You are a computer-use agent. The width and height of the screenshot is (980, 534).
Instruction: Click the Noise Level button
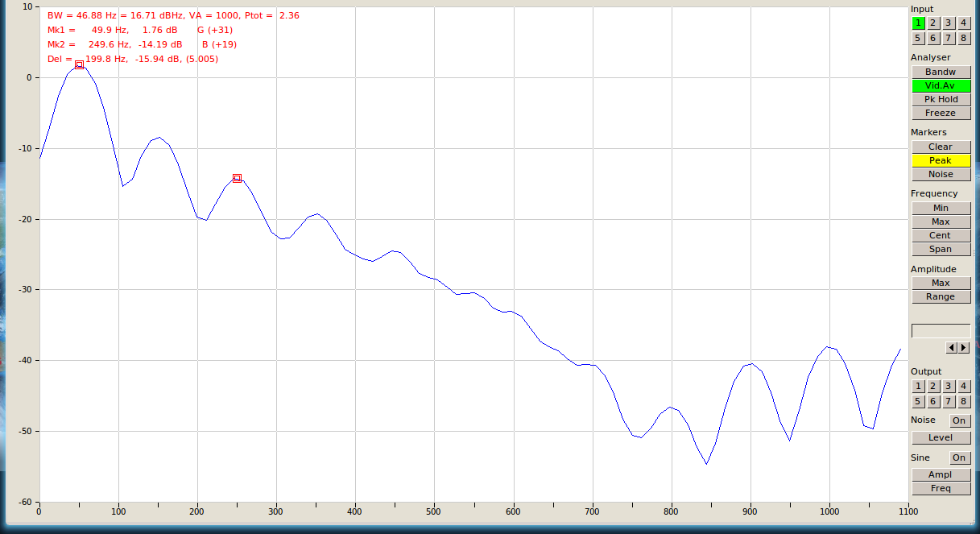pos(941,438)
